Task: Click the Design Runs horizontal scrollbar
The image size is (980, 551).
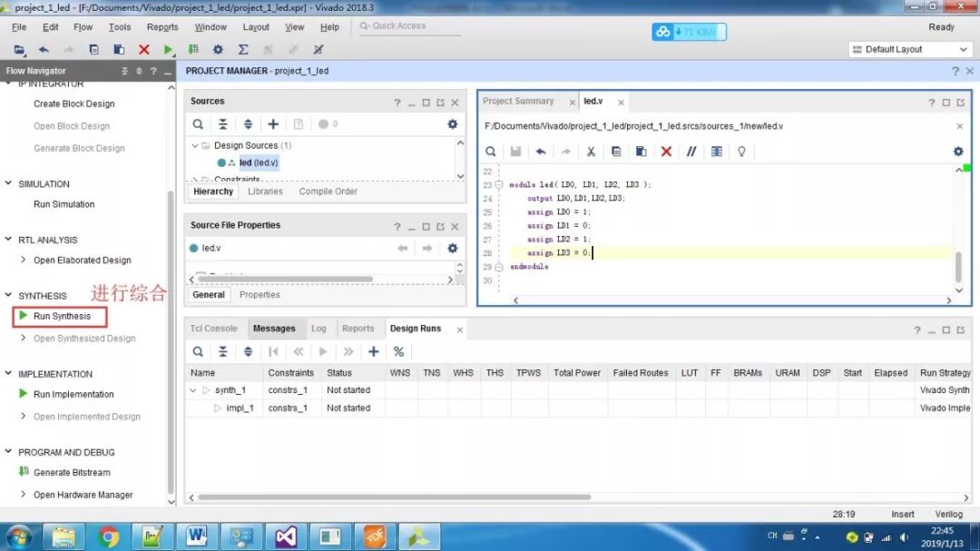Action: coord(394,497)
